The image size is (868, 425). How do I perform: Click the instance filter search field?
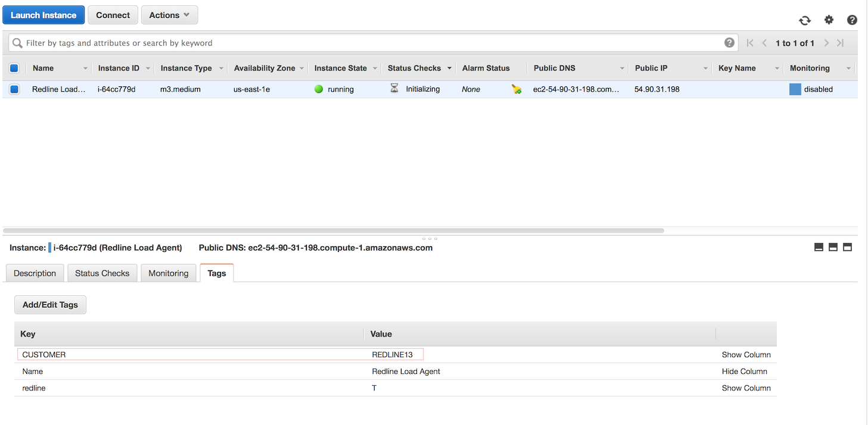pos(372,43)
